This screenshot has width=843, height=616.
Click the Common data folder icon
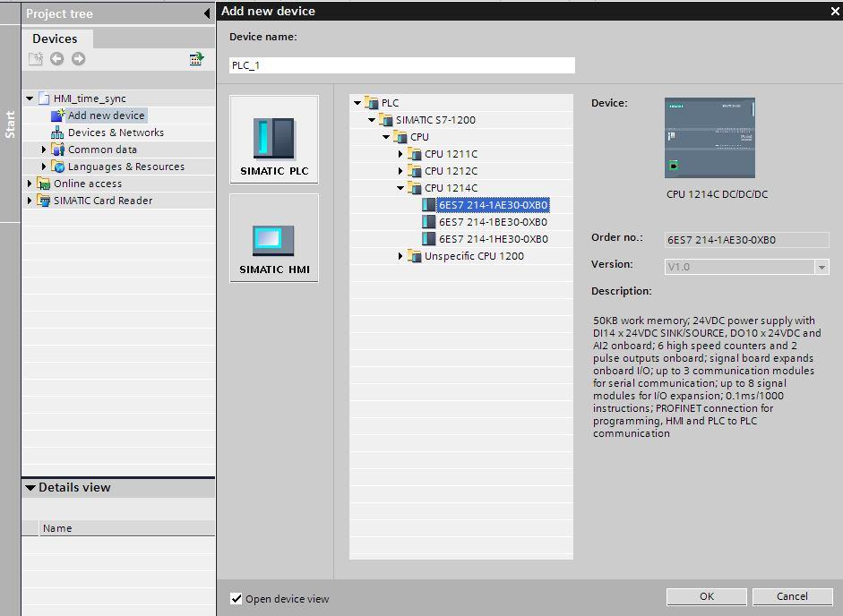click(57, 150)
